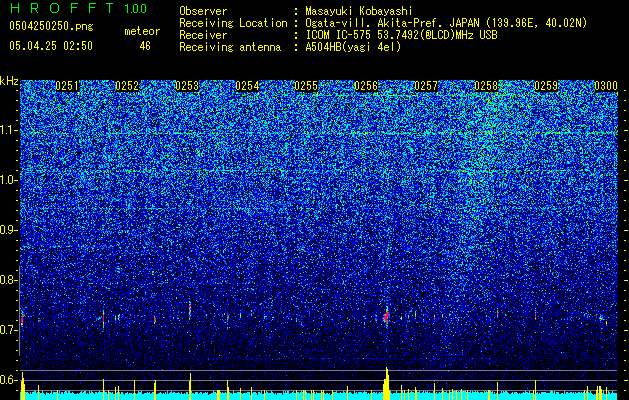The image size is (629, 400).
Task: Click the strong red meteor echo after 0256
Action: pos(386,317)
